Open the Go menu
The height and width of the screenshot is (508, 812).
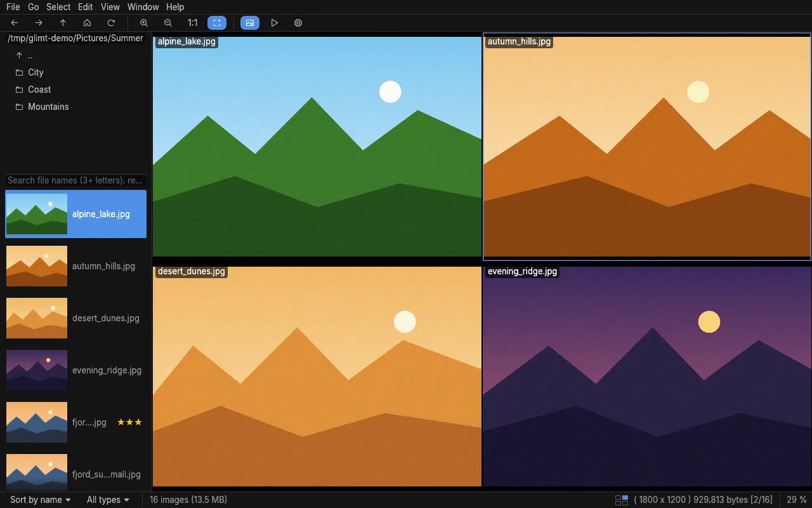tap(34, 7)
